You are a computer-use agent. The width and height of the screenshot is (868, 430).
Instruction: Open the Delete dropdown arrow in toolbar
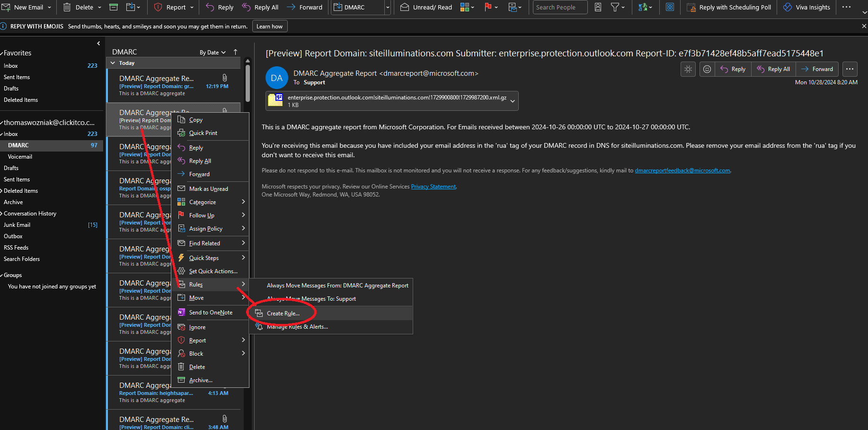click(x=99, y=7)
